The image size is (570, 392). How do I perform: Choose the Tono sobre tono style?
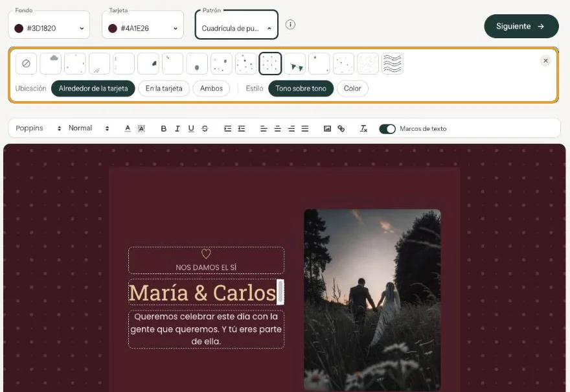(x=301, y=88)
